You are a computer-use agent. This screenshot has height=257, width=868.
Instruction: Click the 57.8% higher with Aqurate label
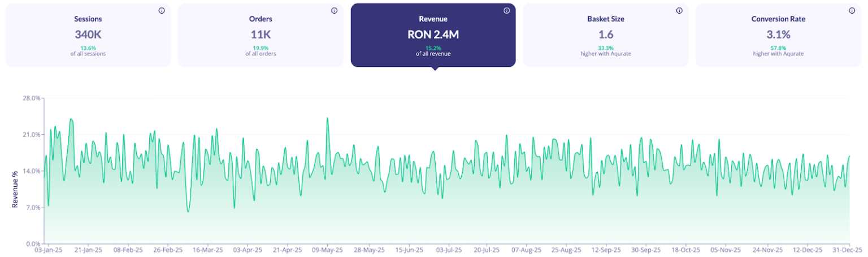[778, 51]
